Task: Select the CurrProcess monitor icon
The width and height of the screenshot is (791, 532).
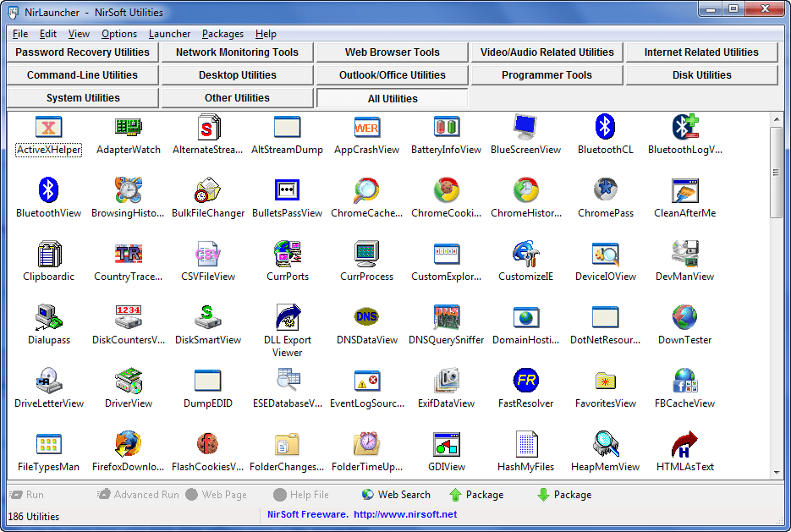Action: coord(367,254)
